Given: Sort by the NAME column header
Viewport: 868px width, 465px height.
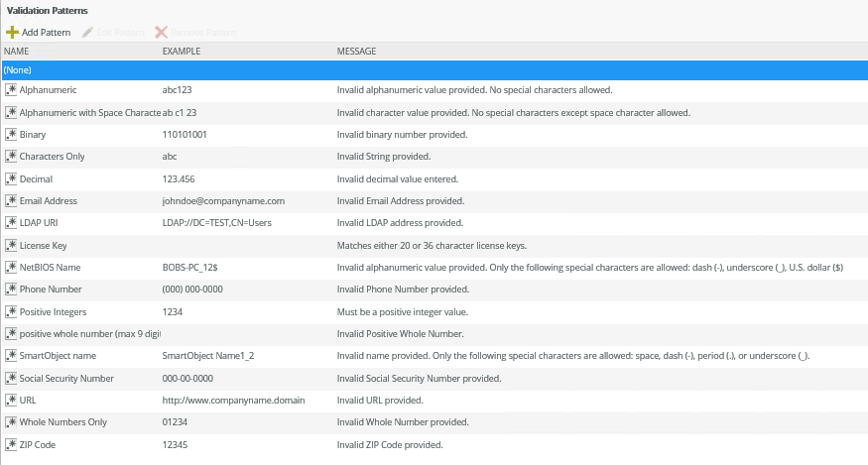Looking at the screenshot, I should pos(17,51).
